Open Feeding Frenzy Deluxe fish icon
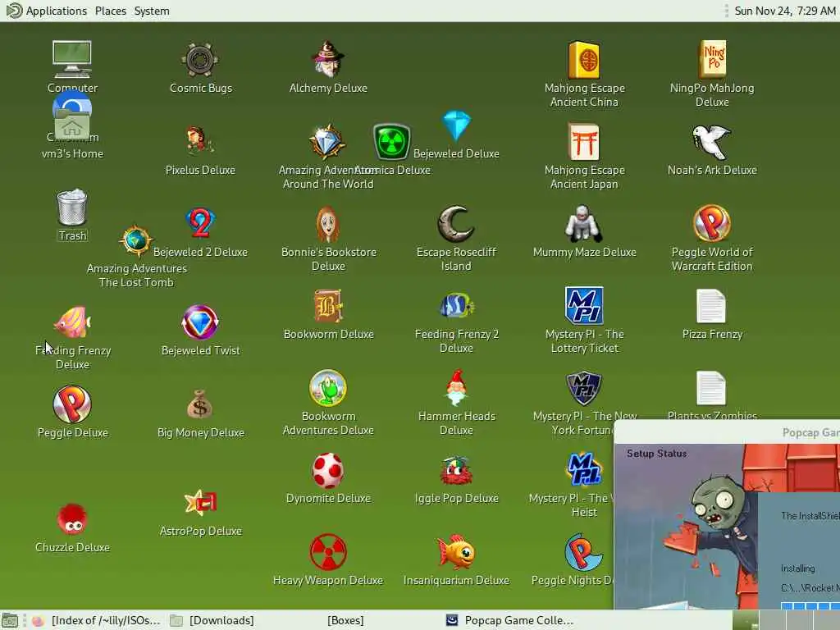Screen dimensions: 840x630 tap(72, 322)
